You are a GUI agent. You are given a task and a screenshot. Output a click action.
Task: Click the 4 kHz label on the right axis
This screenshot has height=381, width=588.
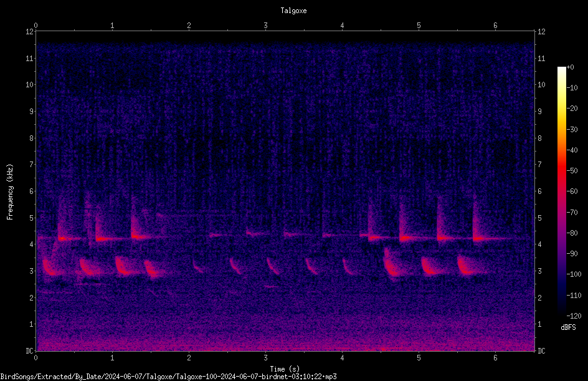pos(540,244)
